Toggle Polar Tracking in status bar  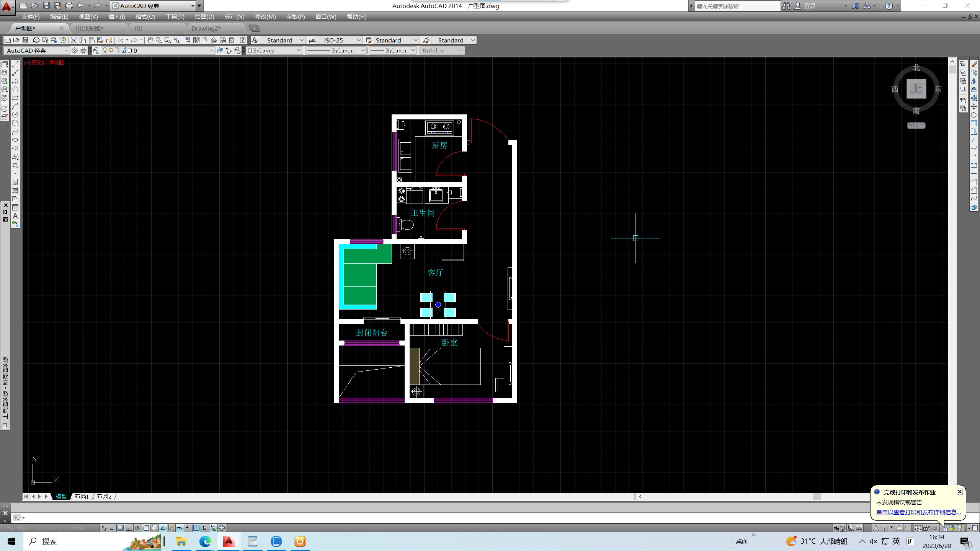click(137, 528)
